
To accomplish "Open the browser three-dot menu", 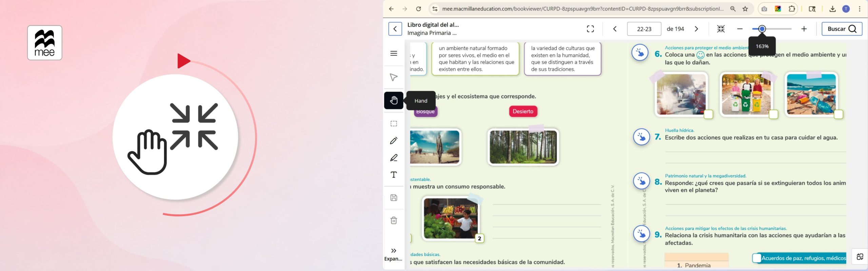I will pos(860,9).
